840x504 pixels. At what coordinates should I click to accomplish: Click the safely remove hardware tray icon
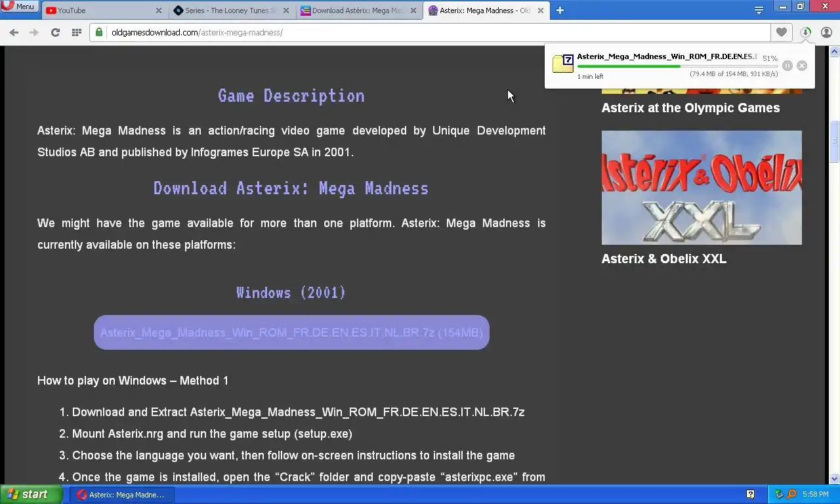click(x=779, y=494)
